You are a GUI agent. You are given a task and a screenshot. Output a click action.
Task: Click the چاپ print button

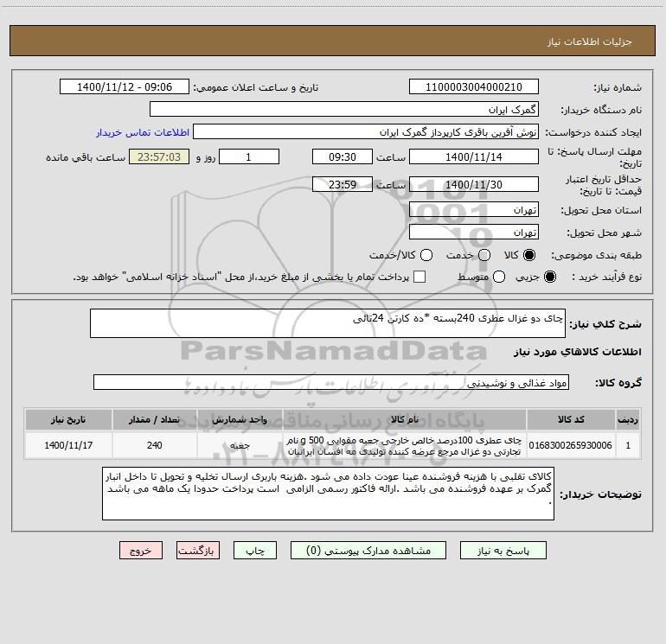tap(255, 551)
